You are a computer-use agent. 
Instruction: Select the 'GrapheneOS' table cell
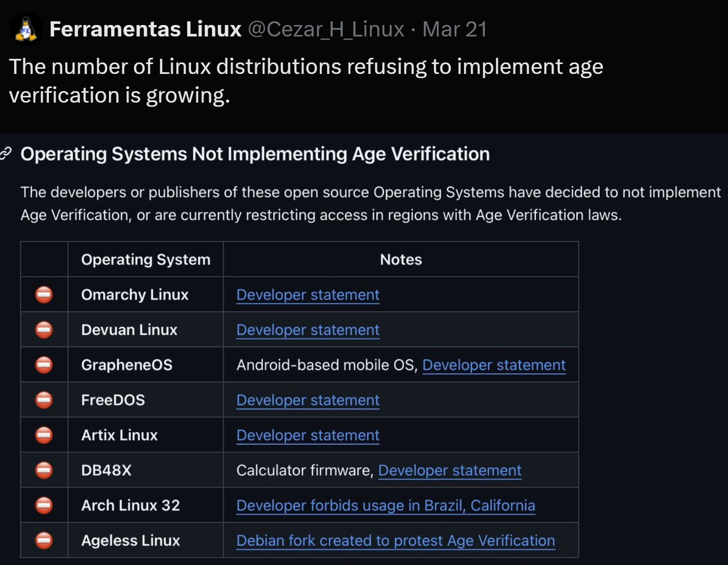(146, 365)
